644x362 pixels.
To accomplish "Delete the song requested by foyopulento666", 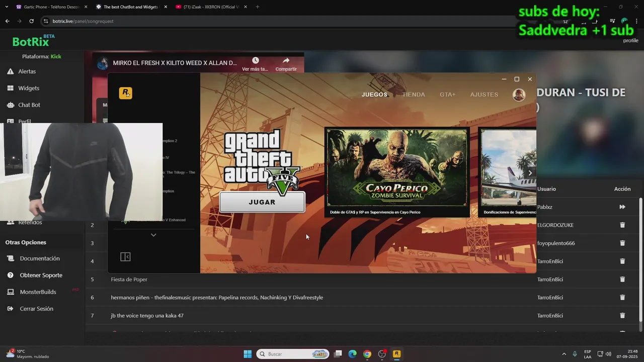I will 622,243.
